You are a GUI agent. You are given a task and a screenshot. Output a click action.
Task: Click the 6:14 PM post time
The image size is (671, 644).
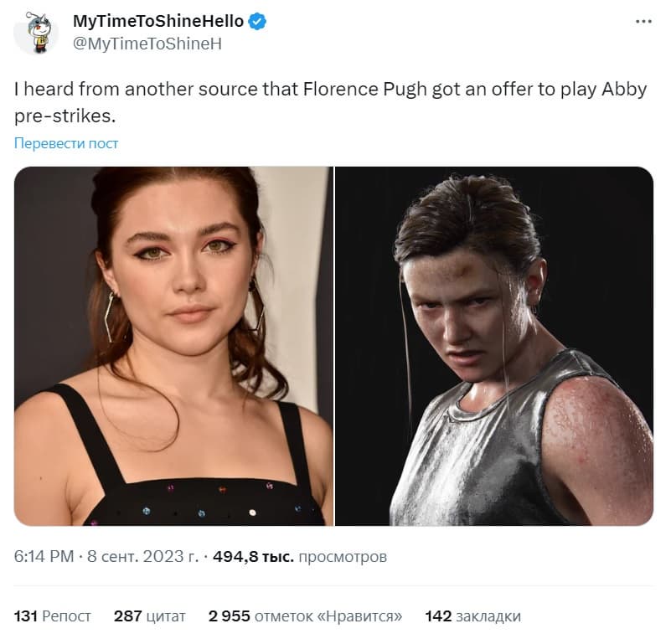tap(44, 556)
